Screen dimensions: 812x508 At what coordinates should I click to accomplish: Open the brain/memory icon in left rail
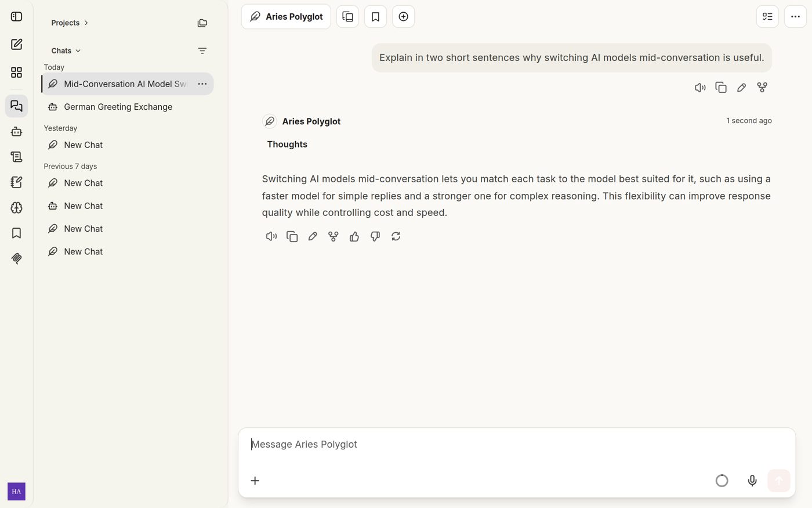[16, 208]
